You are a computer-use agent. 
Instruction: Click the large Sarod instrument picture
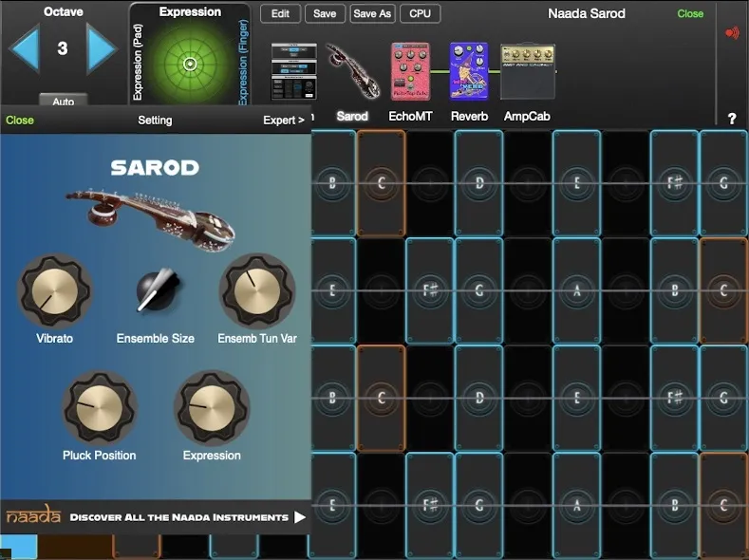point(150,218)
